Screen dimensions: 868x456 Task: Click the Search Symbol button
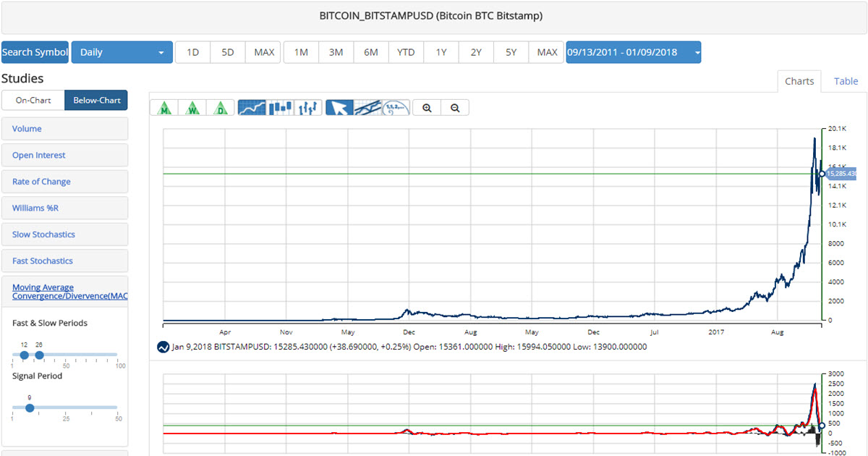pyautogui.click(x=35, y=52)
